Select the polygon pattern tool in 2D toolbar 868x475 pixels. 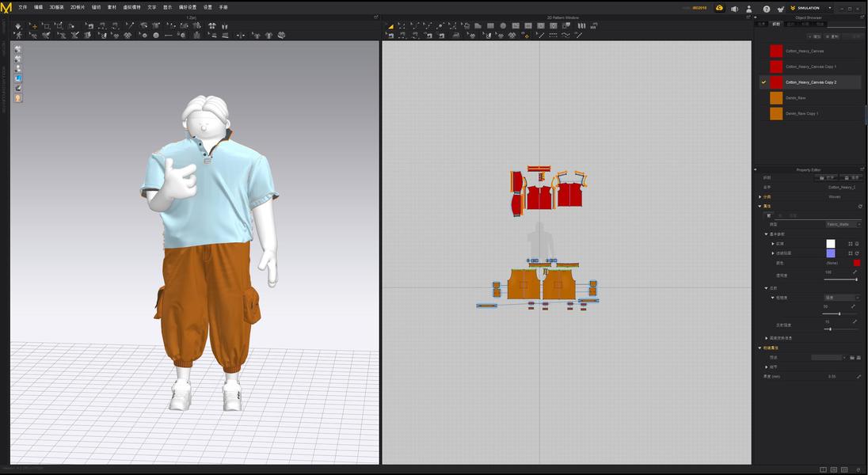(x=478, y=26)
